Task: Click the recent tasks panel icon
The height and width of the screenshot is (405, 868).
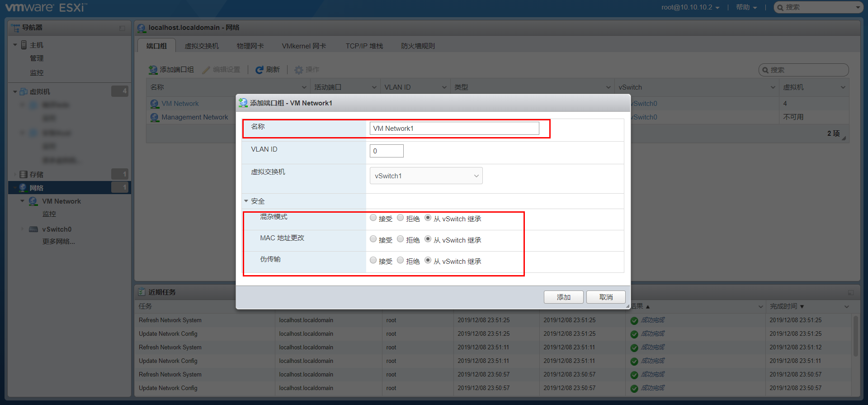Action: click(x=142, y=292)
